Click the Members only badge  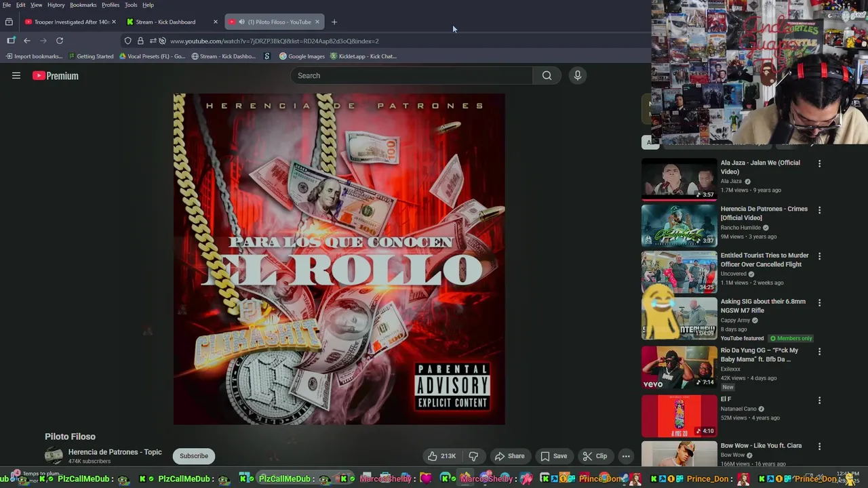791,338
